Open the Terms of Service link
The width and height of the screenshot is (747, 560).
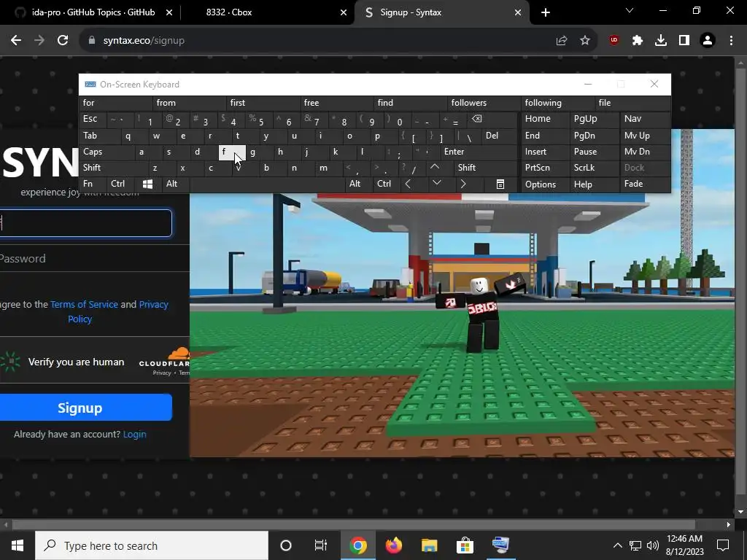pos(84,304)
